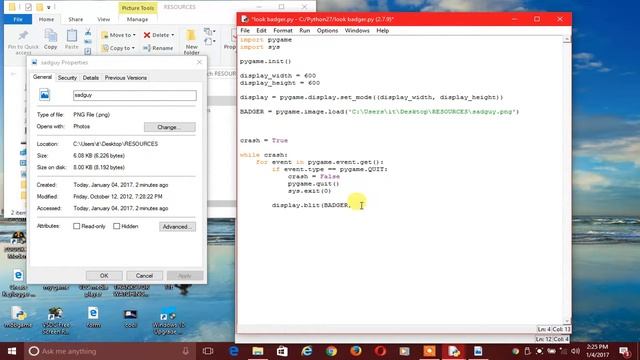The height and width of the screenshot is (360, 640).
Task: Open the Options menu in IDLE
Action: click(327, 31)
